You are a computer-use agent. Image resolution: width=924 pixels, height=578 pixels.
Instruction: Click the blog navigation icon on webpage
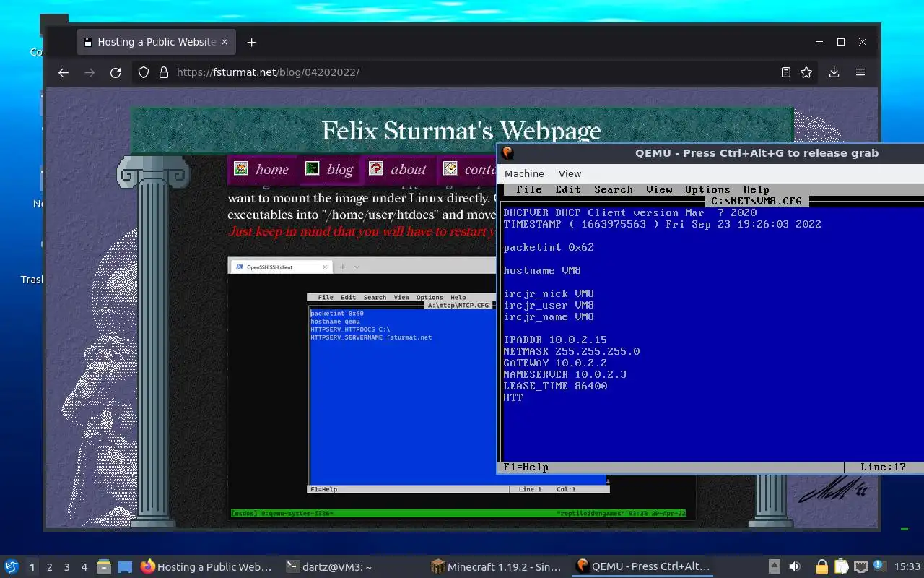point(311,168)
